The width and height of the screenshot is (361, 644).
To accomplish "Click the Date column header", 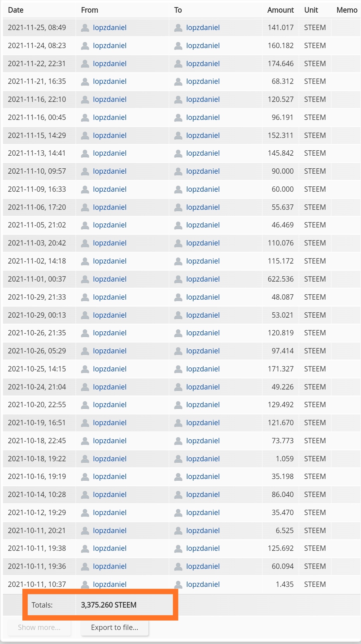I will [16, 10].
